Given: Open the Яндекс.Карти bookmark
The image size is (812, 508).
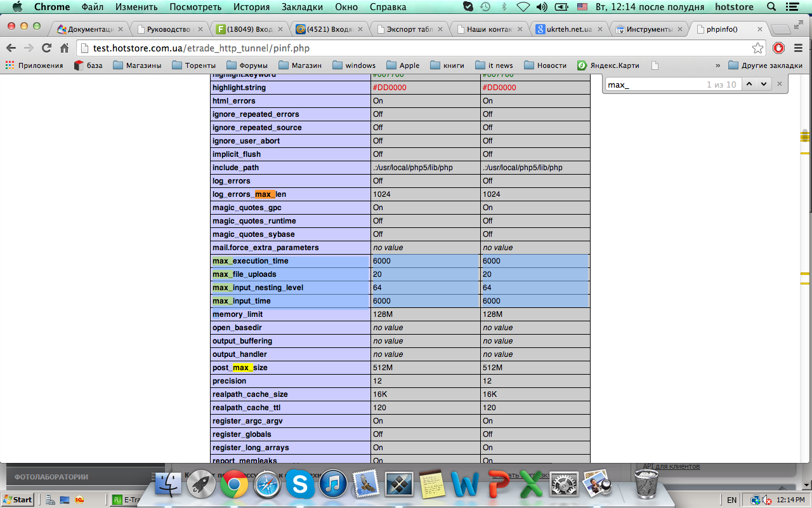Looking at the screenshot, I should (x=608, y=65).
